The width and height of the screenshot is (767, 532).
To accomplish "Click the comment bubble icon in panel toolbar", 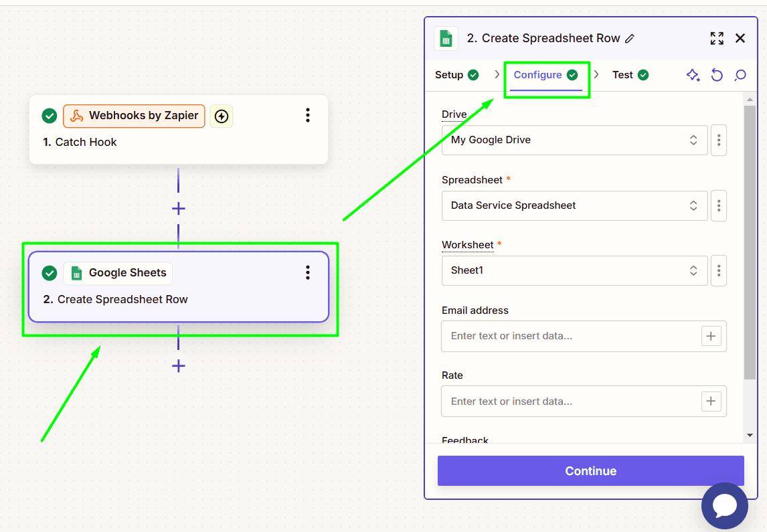I will [740, 75].
